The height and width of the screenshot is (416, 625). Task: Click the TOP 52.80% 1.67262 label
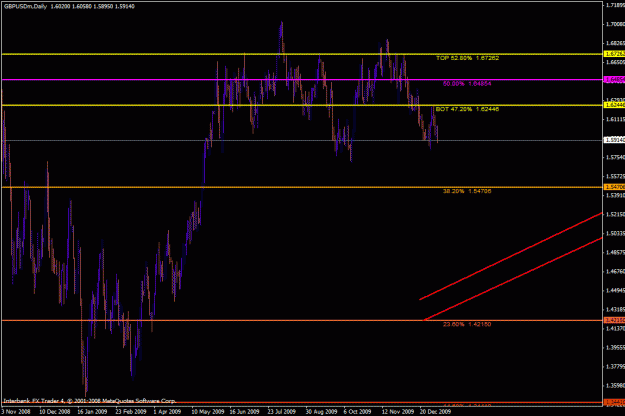(467, 58)
